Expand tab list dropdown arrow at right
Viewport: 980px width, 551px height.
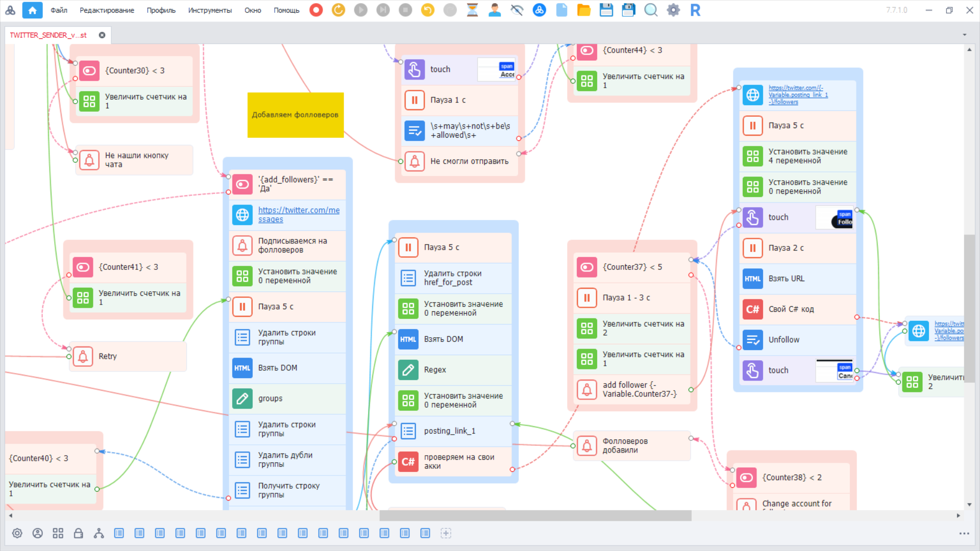pos(964,35)
